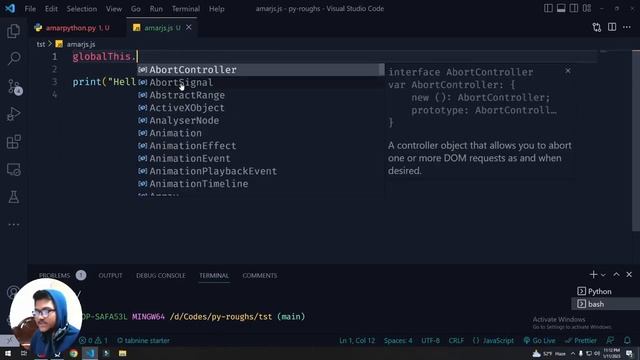Click Ln 1, Col 12 in status bar

coord(357,340)
